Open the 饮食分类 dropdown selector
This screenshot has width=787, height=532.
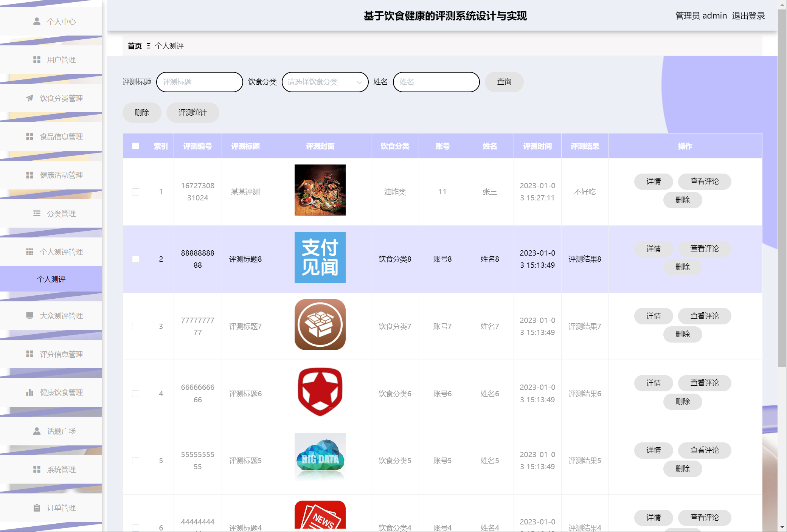(x=325, y=82)
